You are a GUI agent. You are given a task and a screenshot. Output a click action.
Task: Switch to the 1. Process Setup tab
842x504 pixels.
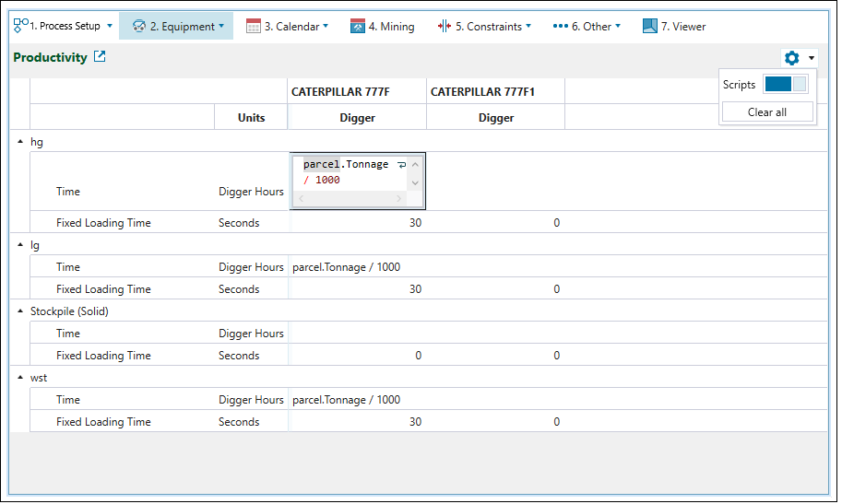(64, 26)
